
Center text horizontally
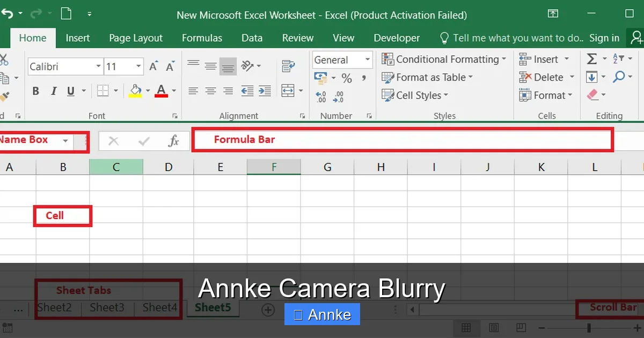coord(210,91)
